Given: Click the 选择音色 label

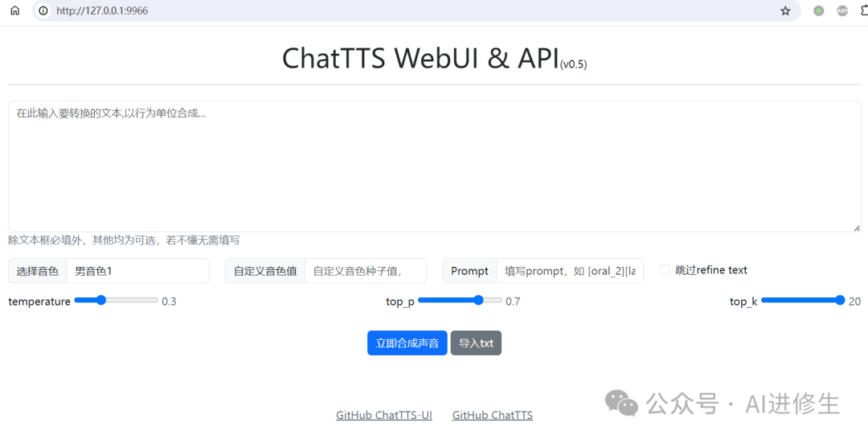Looking at the screenshot, I should (x=37, y=271).
